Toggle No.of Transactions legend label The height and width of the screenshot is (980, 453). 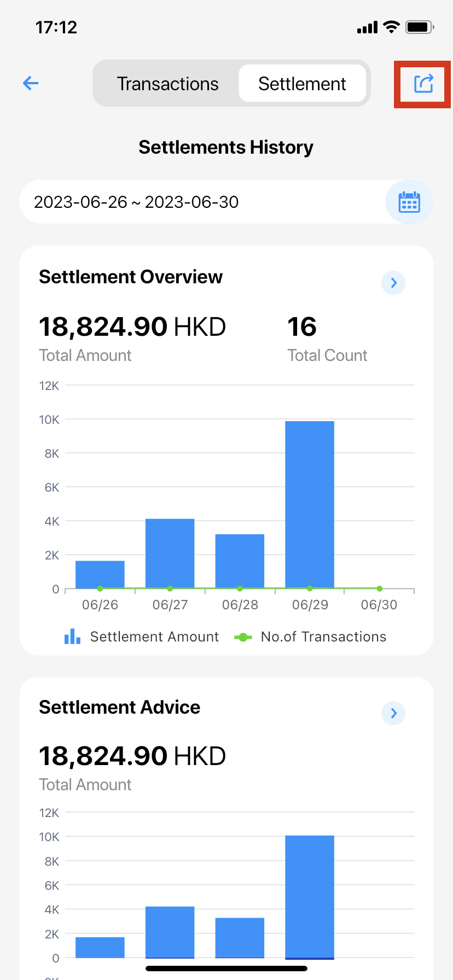[x=323, y=637]
